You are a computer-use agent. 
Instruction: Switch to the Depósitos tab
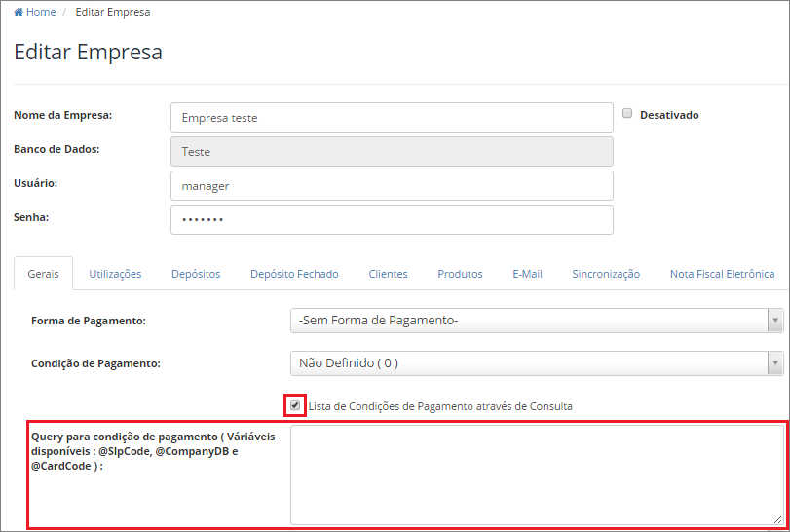196,274
